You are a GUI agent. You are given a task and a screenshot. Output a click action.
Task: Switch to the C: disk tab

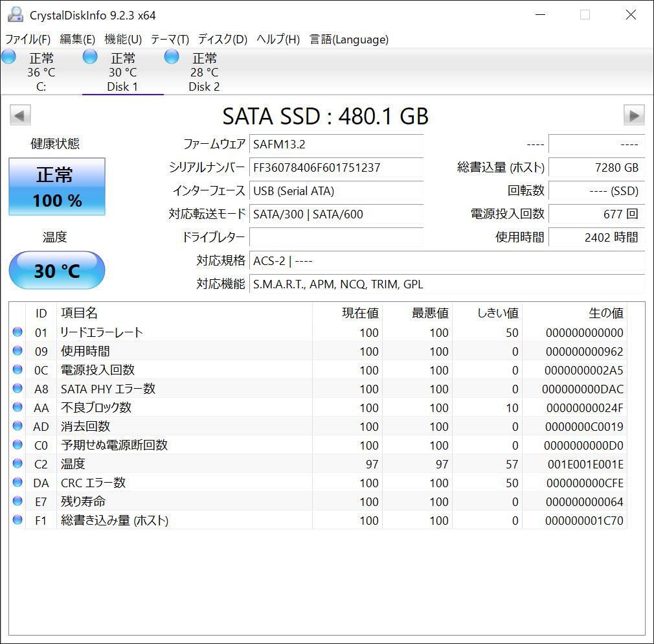click(41, 71)
